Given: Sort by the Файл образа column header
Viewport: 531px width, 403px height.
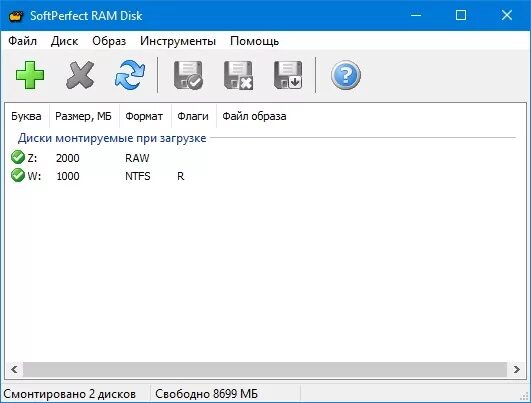Looking at the screenshot, I should [254, 116].
